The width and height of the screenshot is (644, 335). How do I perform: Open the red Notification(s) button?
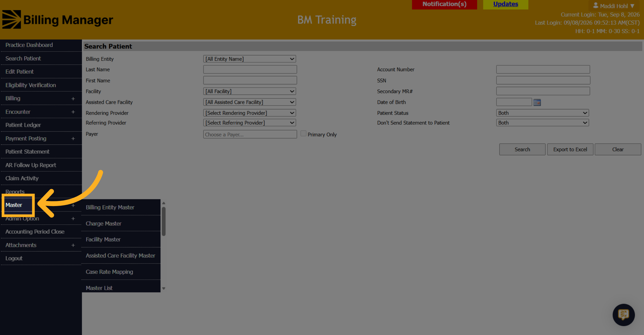[444, 4]
